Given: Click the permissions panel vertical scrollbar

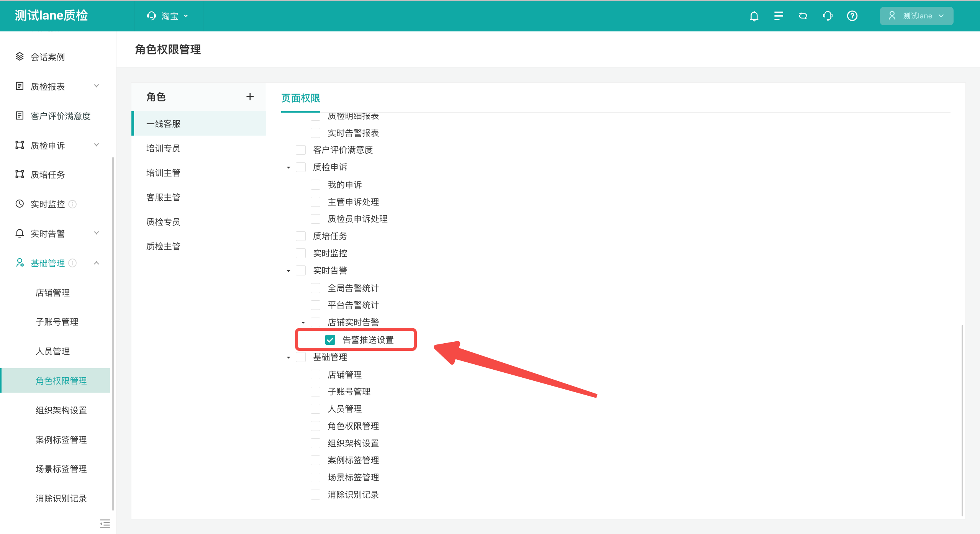Looking at the screenshot, I should 962,421.
